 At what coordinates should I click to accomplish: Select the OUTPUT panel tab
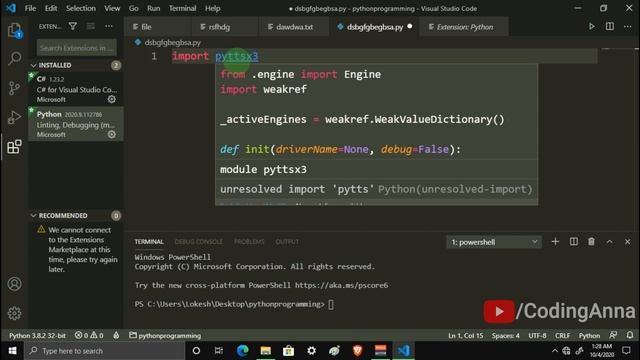click(x=287, y=242)
